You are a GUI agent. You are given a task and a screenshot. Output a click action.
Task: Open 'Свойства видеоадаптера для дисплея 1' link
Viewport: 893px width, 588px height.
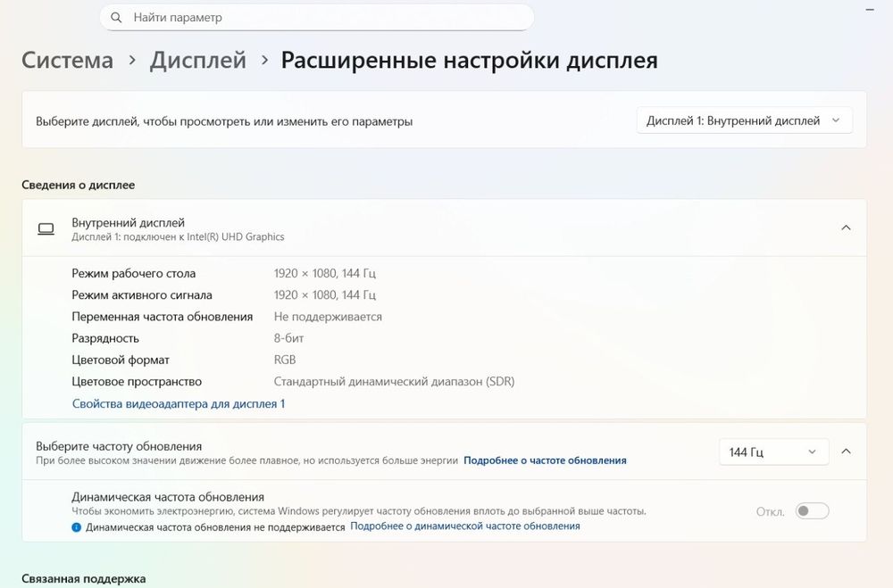(x=179, y=403)
